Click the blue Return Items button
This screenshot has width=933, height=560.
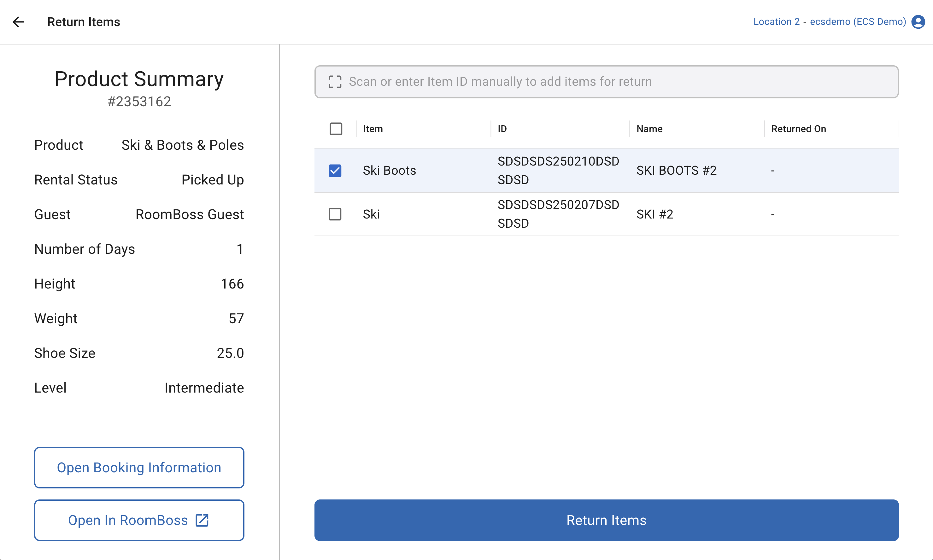click(606, 520)
